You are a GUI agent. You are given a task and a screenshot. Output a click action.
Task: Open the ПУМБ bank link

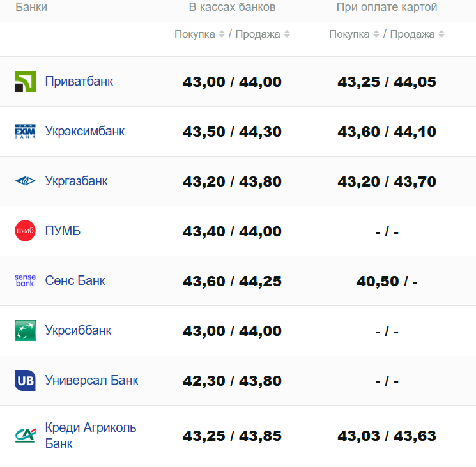63,231
